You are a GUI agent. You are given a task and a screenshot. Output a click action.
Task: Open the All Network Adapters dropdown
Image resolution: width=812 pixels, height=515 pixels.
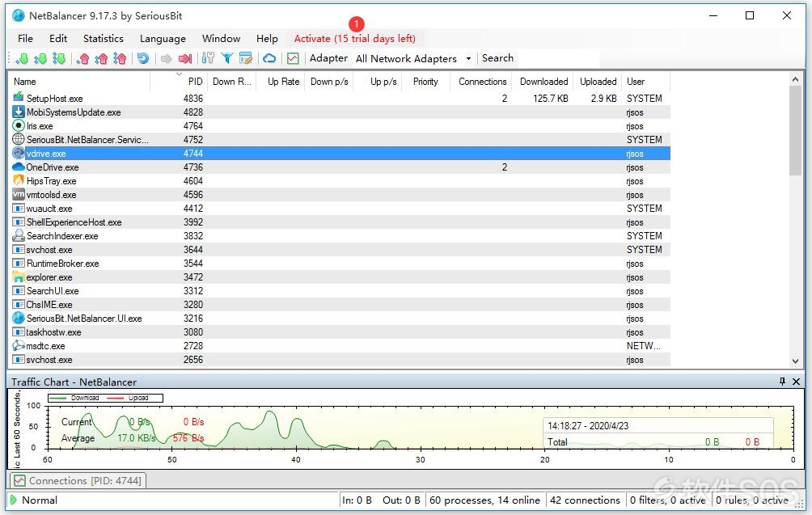[413, 58]
